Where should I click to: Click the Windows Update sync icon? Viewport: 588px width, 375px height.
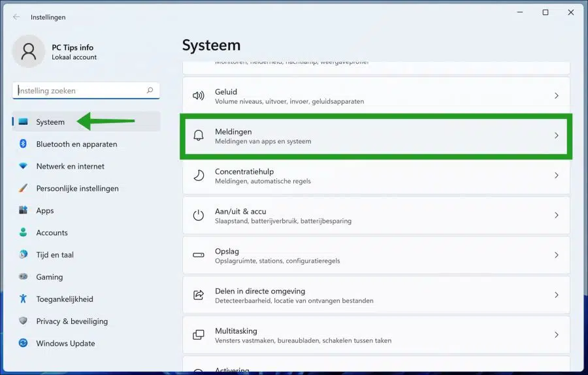[x=24, y=343]
